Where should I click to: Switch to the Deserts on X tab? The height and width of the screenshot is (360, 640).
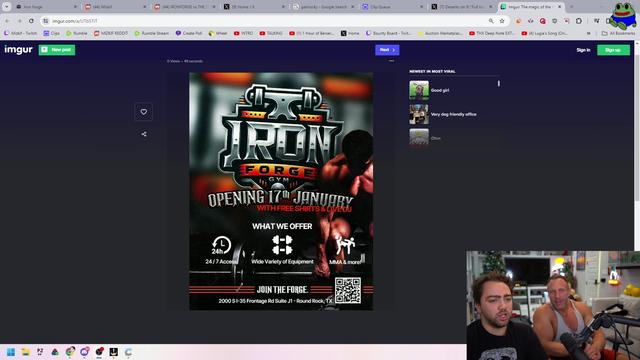462,7
